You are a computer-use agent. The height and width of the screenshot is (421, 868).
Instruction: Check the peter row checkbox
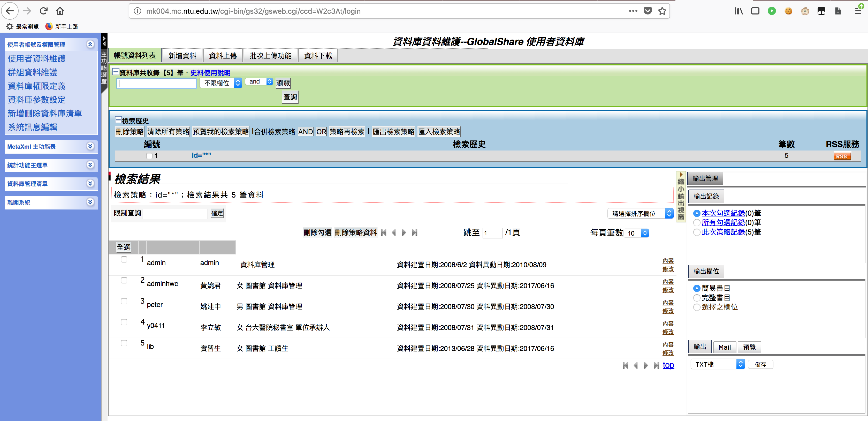coord(124,301)
